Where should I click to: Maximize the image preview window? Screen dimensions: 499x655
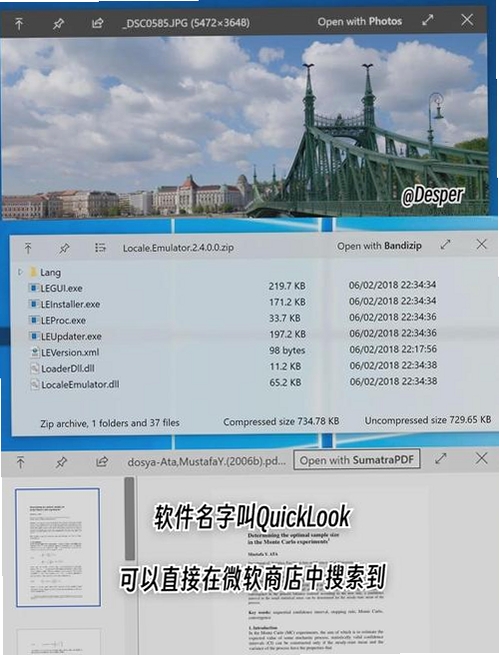[428, 20]
